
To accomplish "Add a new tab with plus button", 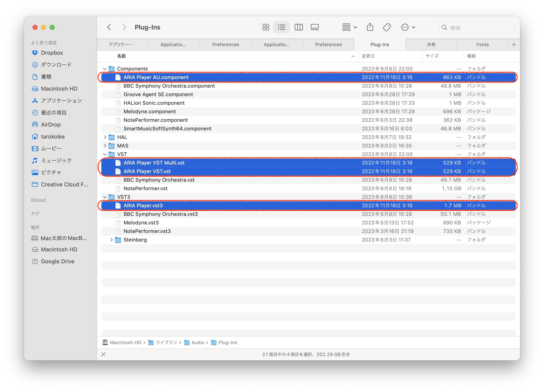I will tap(514, 45).
